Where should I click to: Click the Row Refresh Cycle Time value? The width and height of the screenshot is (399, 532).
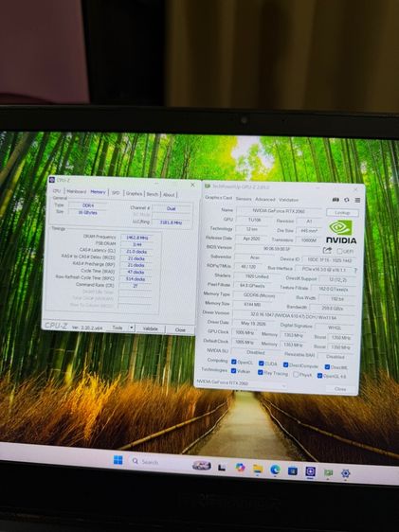136,279
